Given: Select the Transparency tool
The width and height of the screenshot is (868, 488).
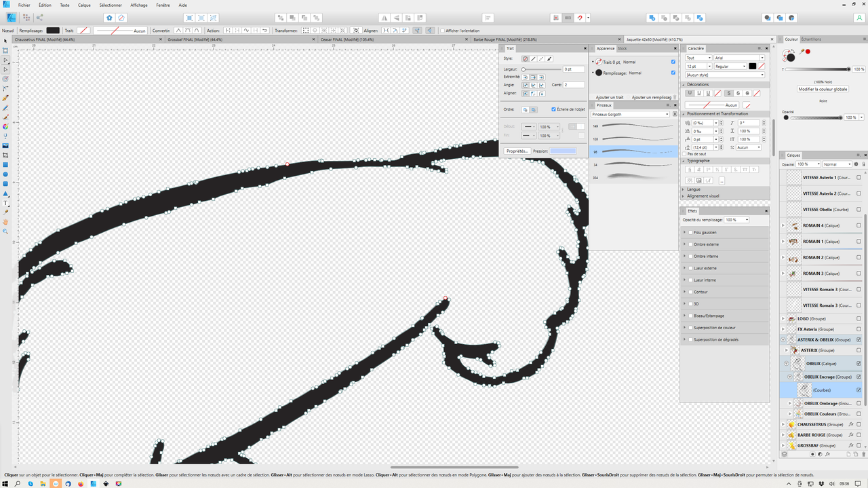Looking at the screenshot, I should pos(5,136).
